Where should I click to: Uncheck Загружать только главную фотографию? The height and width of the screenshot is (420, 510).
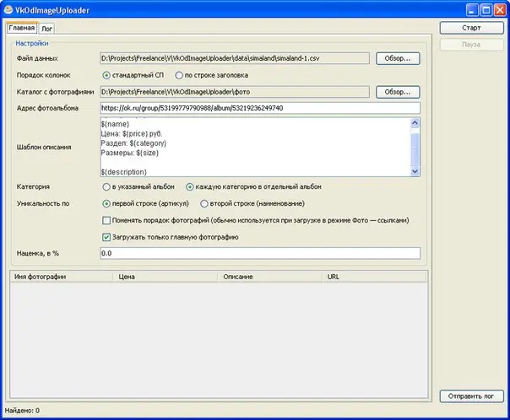pyautogui.click(x=106, y=237)
